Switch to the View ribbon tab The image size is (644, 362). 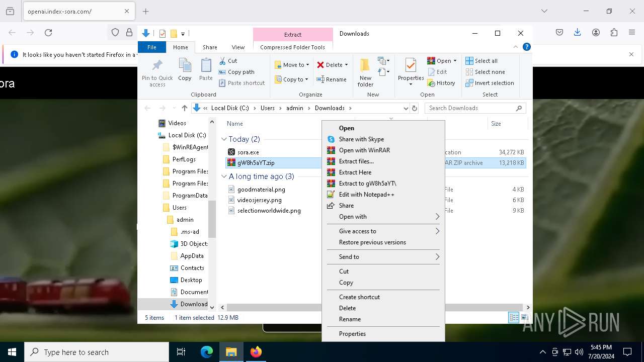238,47
